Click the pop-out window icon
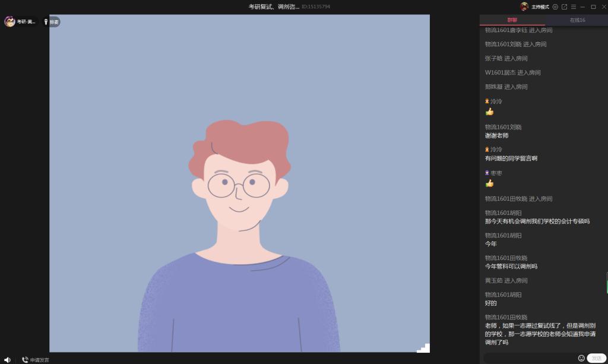This screenshot has width=608, height=364. pyautogui.click(x=564, y=7)
